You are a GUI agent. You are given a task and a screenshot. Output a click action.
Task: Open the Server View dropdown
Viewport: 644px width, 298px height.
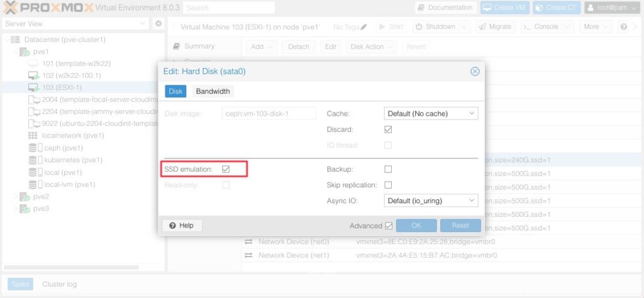(x=76, y=24)
